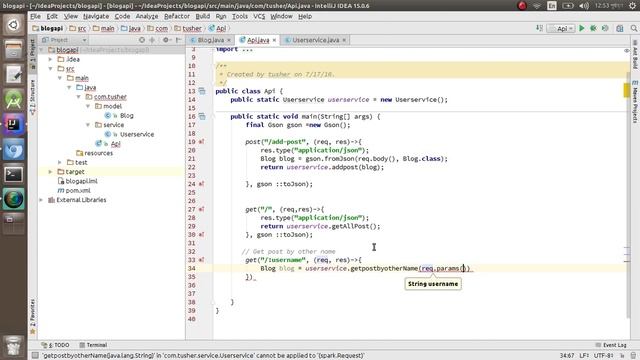640x360 pixels.
Task: Click UTF-8 encoding in status bar
Action: pyautogui.click(x=603, y=356)
